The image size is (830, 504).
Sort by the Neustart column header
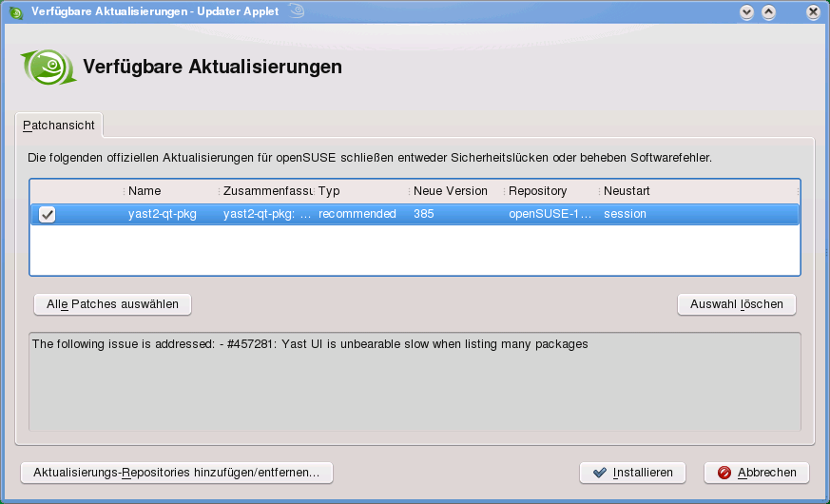[699, 191]
